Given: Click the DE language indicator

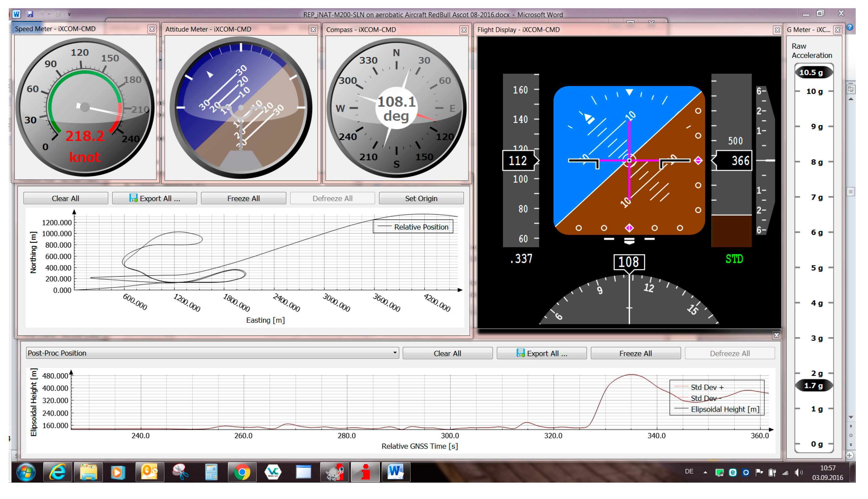Looking at the screenshot, I should coord(689,472).
